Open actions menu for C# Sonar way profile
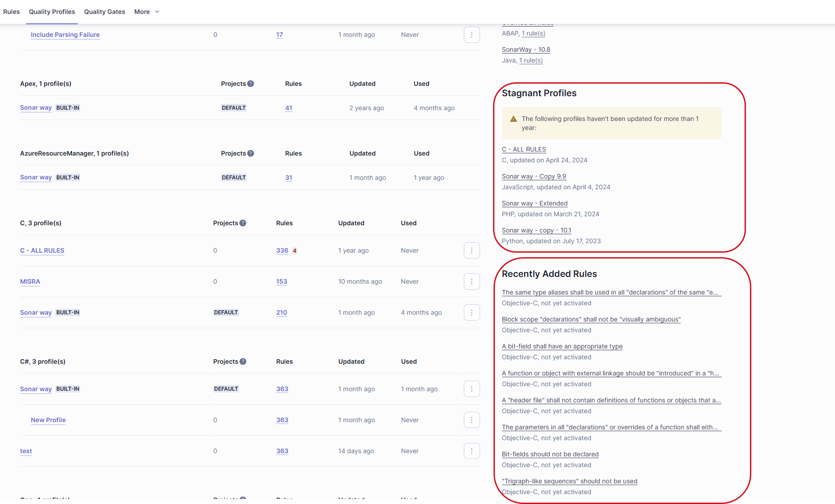835x504 pixels. [x=471, y=389]
